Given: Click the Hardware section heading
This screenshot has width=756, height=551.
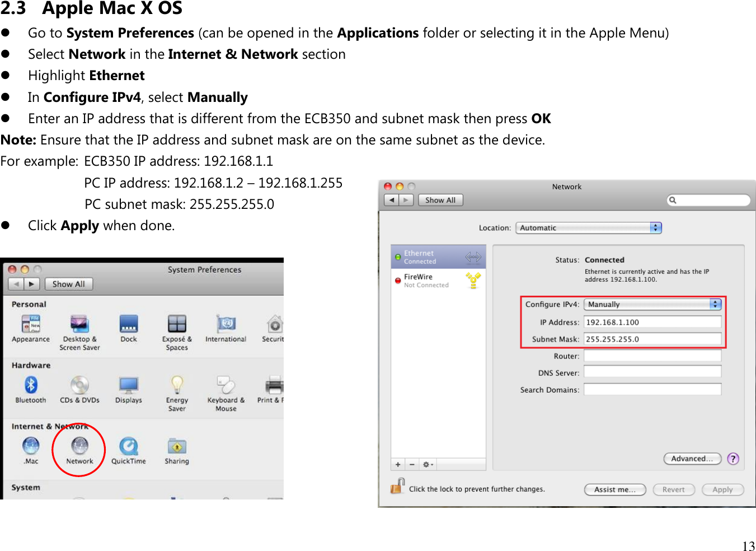Looking at the screenshot, I should 31,365.
